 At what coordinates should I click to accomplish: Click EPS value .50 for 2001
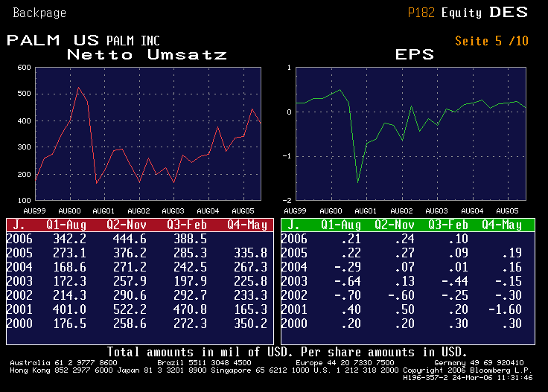click(x=405, y=309)
